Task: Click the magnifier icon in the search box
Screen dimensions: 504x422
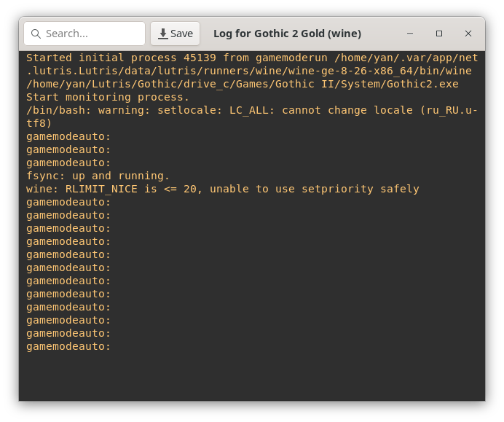Action: click(36, 34)
